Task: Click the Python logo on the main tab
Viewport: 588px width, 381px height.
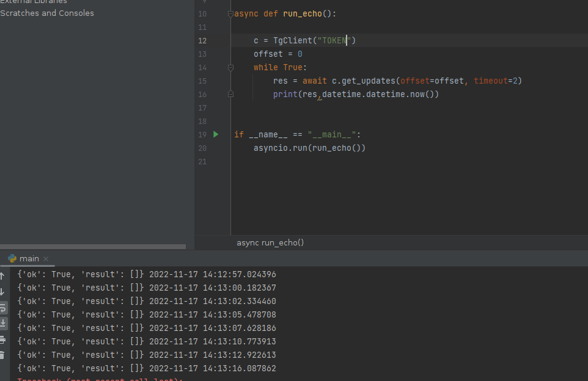Action: pyautogui.click(x=13, y=258)
